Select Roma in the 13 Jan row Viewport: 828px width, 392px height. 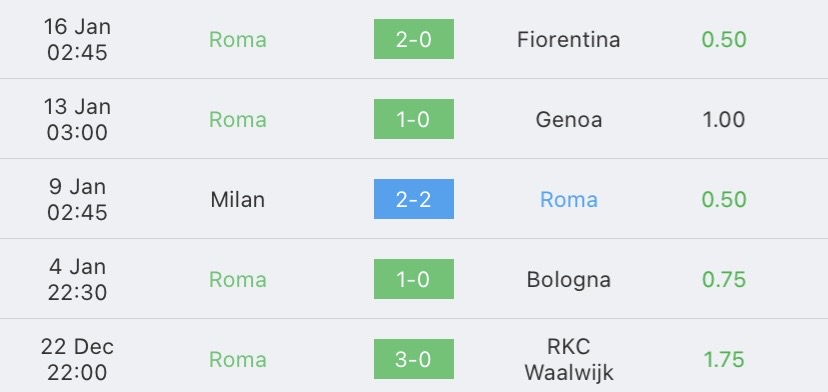click(238, 119)
